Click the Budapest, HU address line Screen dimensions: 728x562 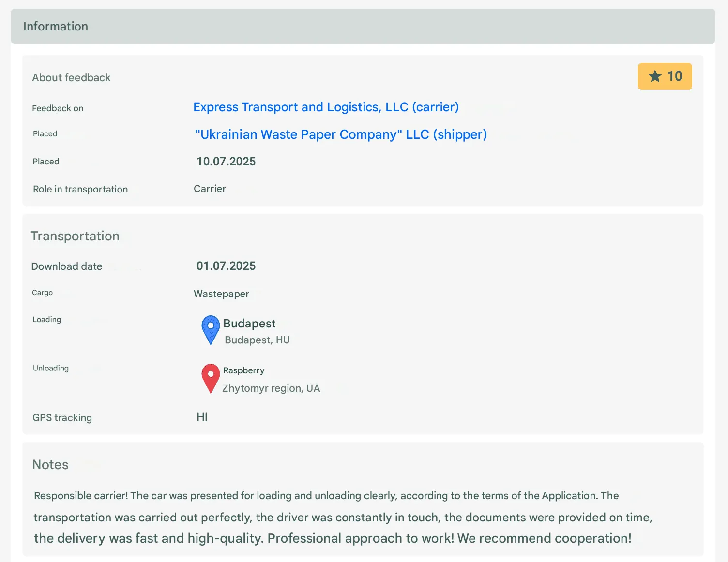(x=257, y=340)
